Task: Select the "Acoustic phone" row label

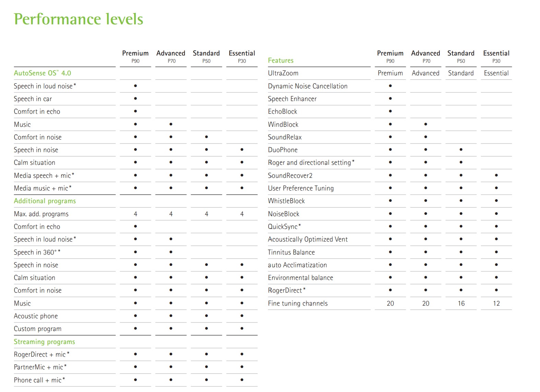Action: (36, 316)
